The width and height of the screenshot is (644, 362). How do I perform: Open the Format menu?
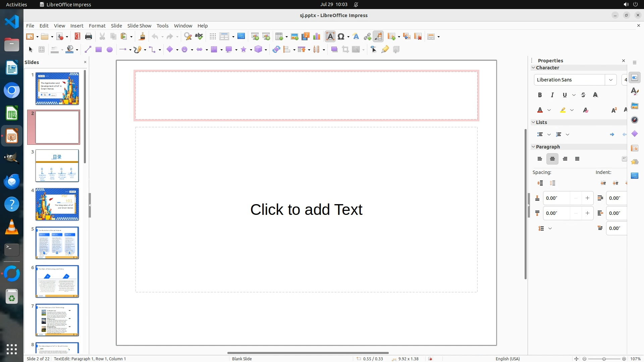[x=97, y=26]
